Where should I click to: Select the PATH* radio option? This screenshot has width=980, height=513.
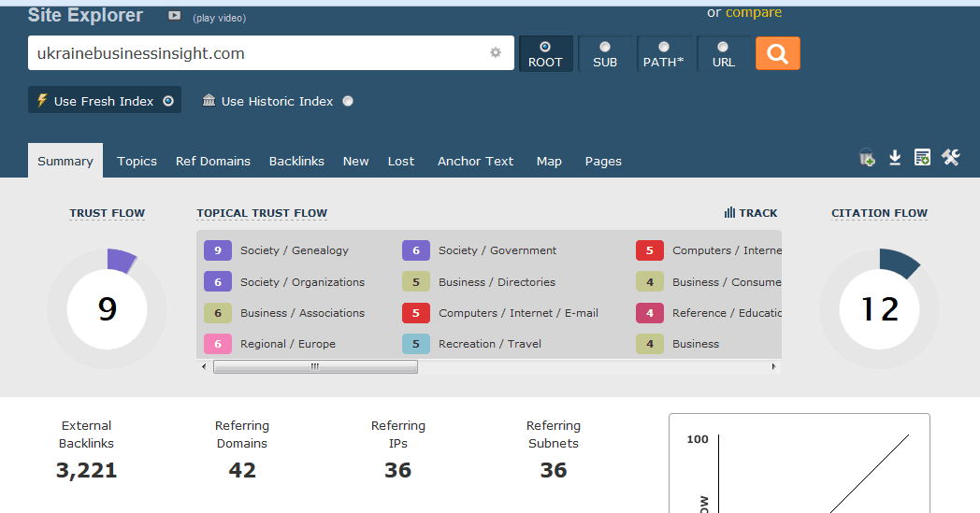(x=664, y=47)
